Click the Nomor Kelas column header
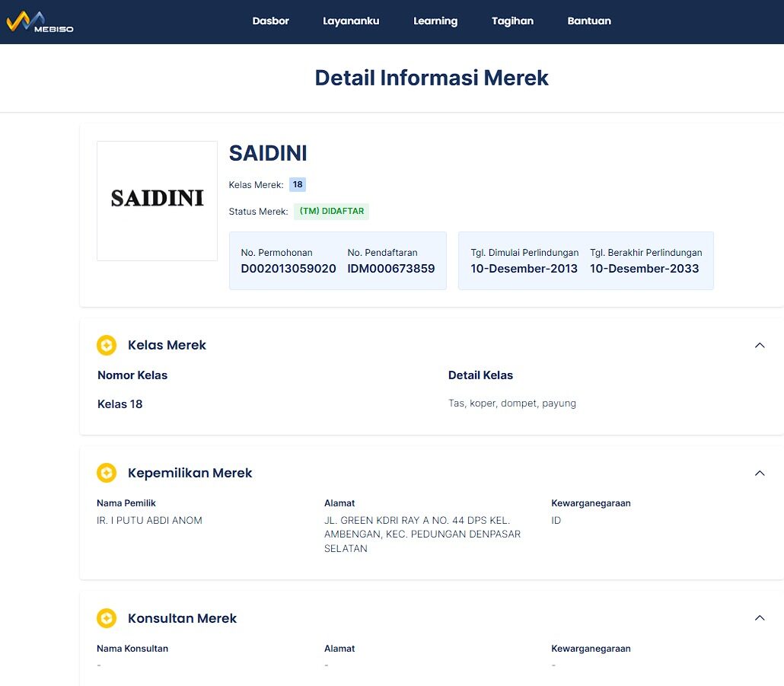This screenshot has height=686, width=784. [132, 375]
